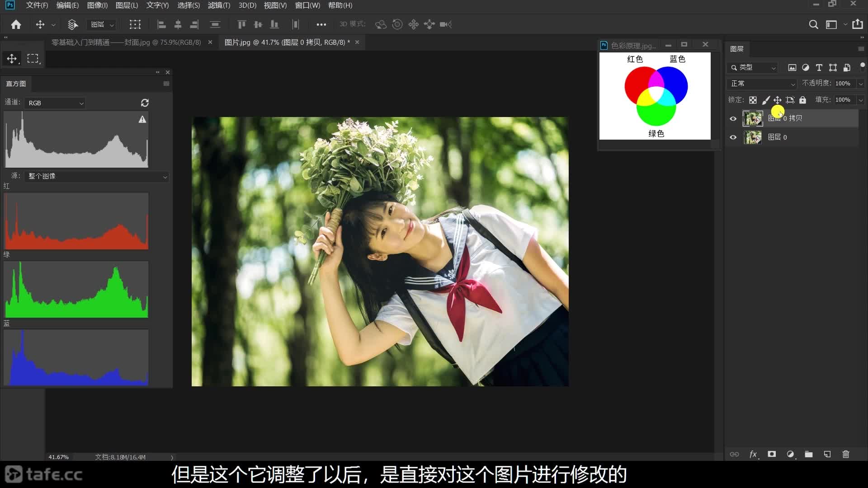Select the 直方图 panel tab

[x=16, y=84]
